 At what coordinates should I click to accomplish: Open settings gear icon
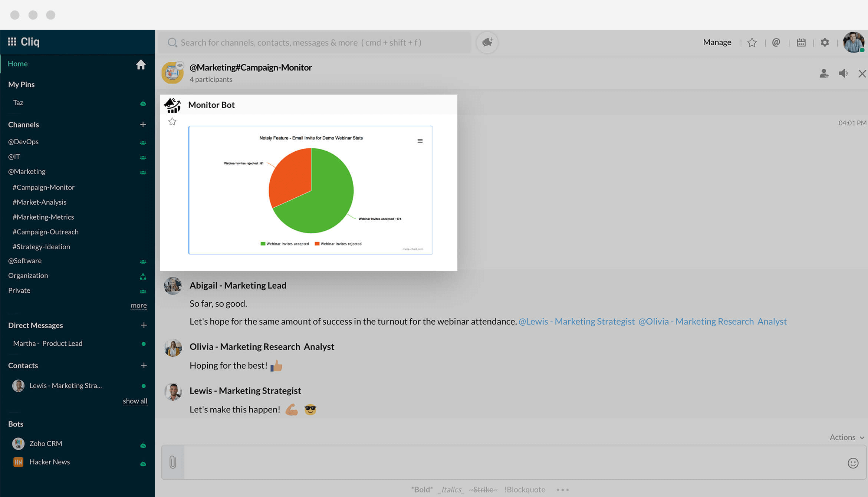tap(825, 42)
